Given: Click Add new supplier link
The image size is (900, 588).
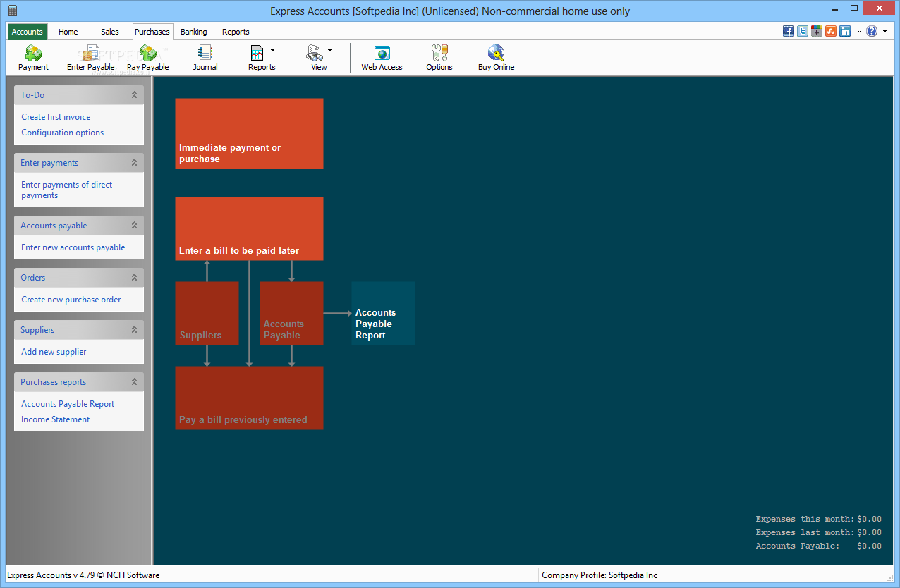Looking at the screenshot, I should [x=54, y=352].
